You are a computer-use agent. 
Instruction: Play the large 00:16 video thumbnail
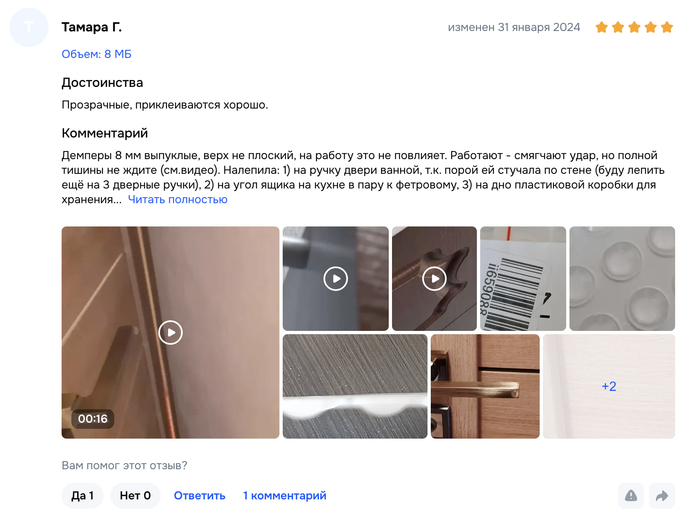tap(171, 332)
